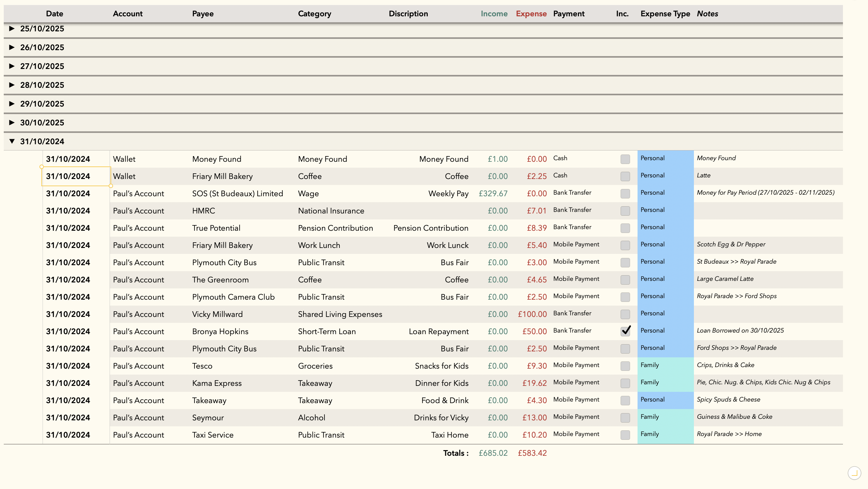Click the table resize handle at bottom right
This screenshot has width=868, height=489.
click(854, 473)
